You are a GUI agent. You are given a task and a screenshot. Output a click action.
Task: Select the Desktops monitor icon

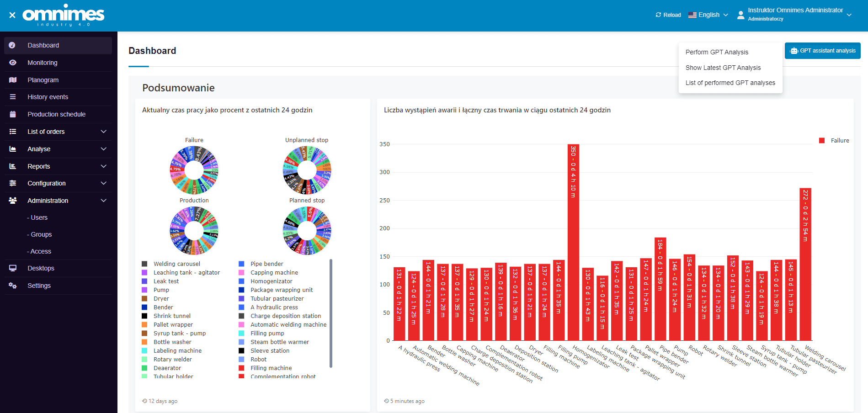13,268
